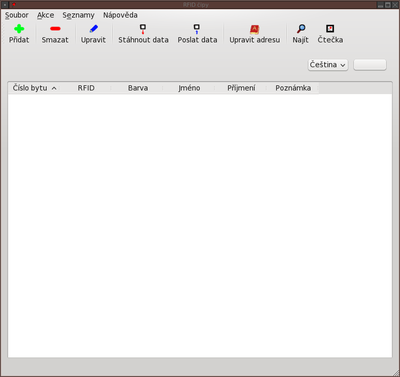400x377 pixels.
Task: Click the Najít magnifier icon
Action: [x=301, y=29]
